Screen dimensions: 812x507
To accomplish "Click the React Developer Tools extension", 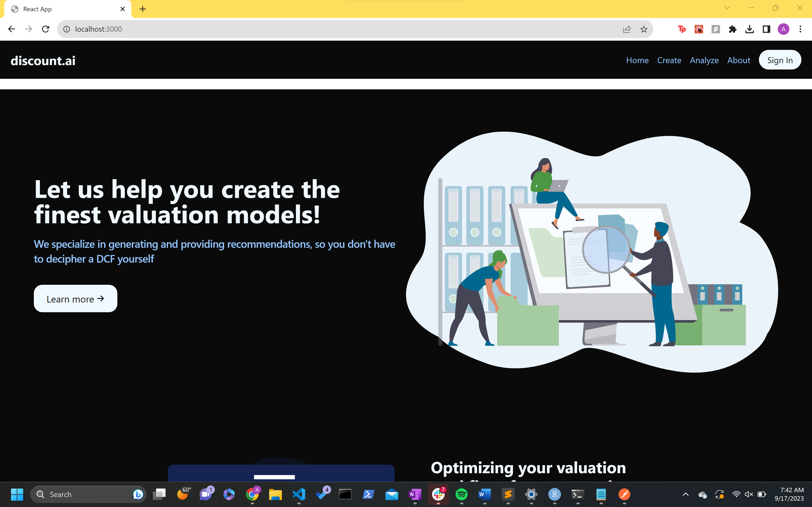I will pos(699,29).
